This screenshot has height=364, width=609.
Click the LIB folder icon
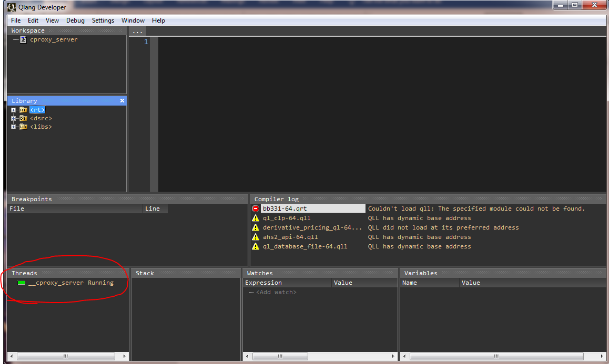tap(23, 127)
